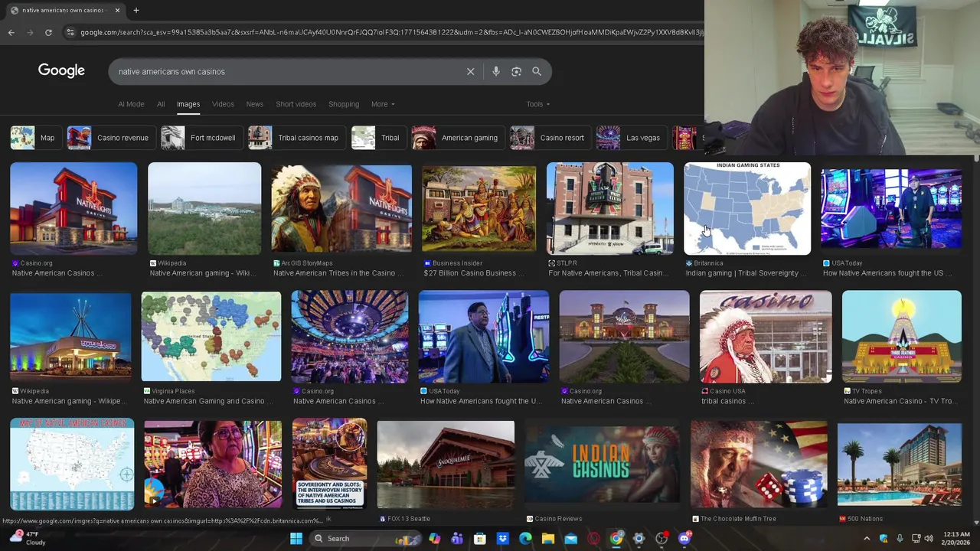Image resolution: width=980 pixels, height=551 pixels.
Task: Open the Indian Gaming States map thumbnail
Action: point(747,208)
